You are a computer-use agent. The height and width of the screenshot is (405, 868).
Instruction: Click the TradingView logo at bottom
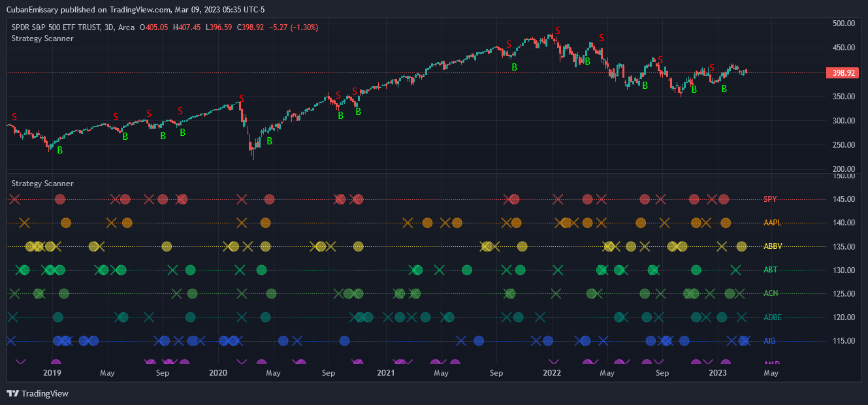(x=37, y=393)
